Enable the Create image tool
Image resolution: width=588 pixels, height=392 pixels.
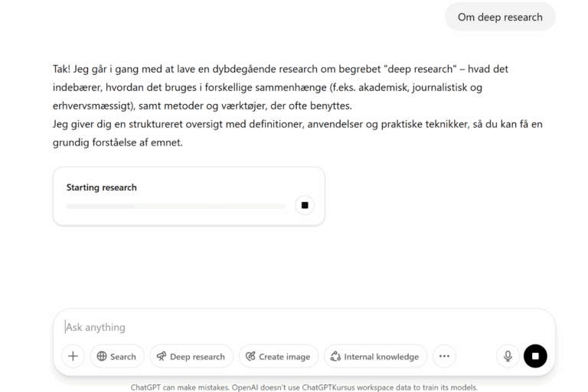(x=278, y=356)
